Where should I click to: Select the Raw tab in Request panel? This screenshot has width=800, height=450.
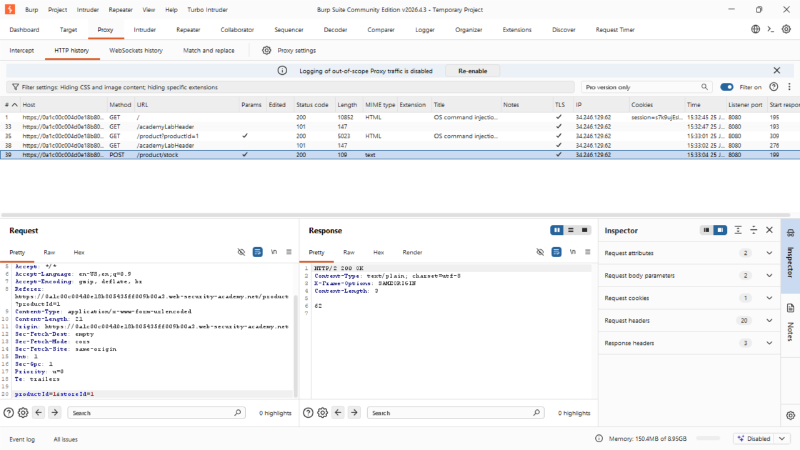tap(49, 252)
